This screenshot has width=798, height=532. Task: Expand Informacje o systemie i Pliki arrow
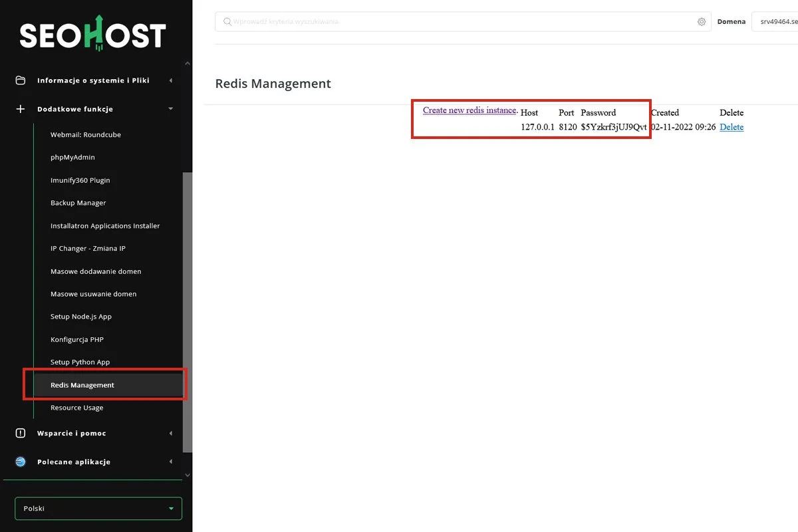171,80
